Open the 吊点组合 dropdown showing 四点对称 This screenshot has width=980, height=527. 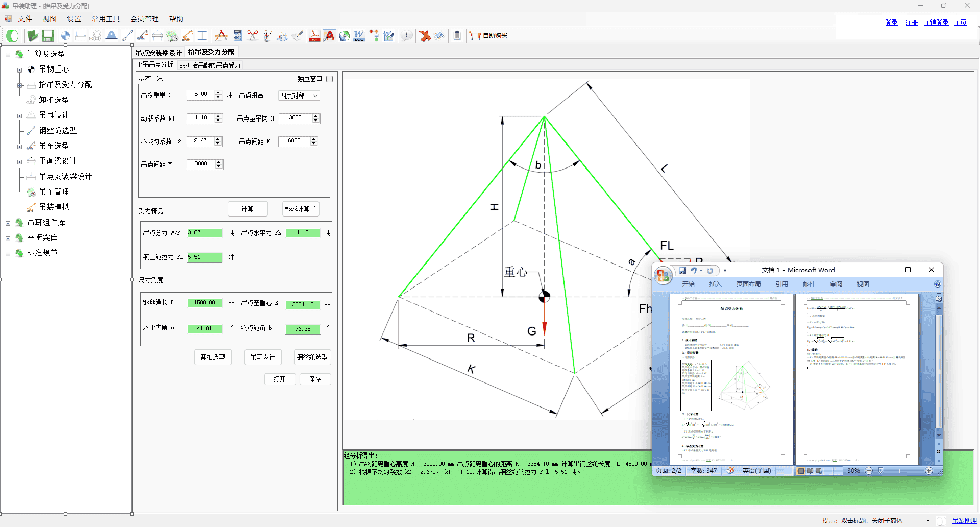pos(299,96)
